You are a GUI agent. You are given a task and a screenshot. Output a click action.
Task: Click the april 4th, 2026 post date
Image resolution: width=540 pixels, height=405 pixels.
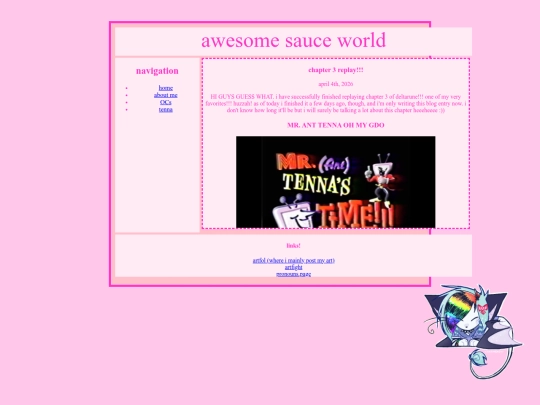coord(336,84)
